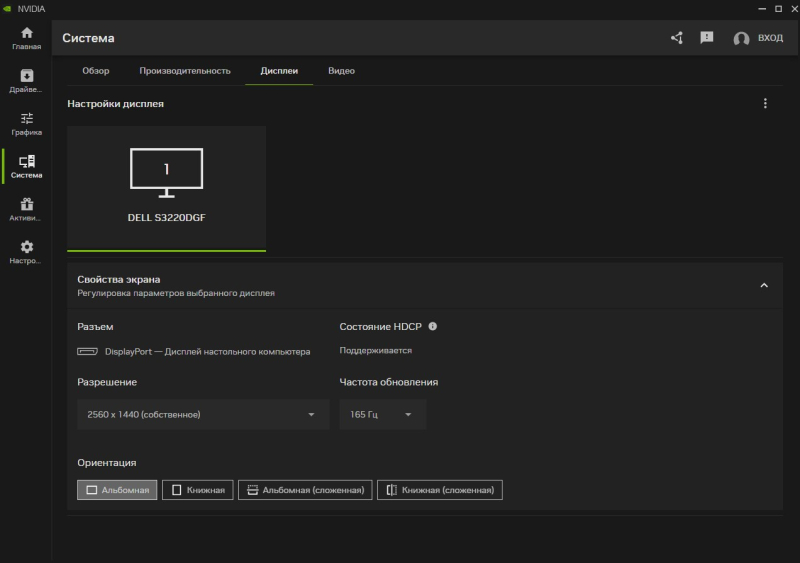800x563 pixels.
Task: Click the share icon in header
Action: point(677,38)
